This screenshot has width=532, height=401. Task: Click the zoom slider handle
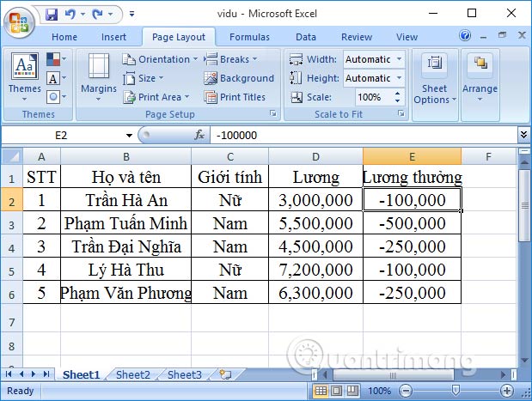point(456,391)
